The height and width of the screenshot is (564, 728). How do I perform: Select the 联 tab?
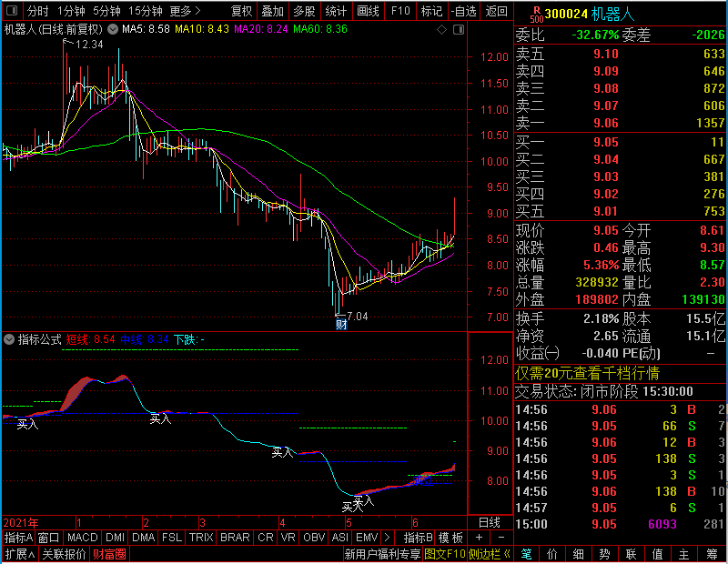click(631, 554)
